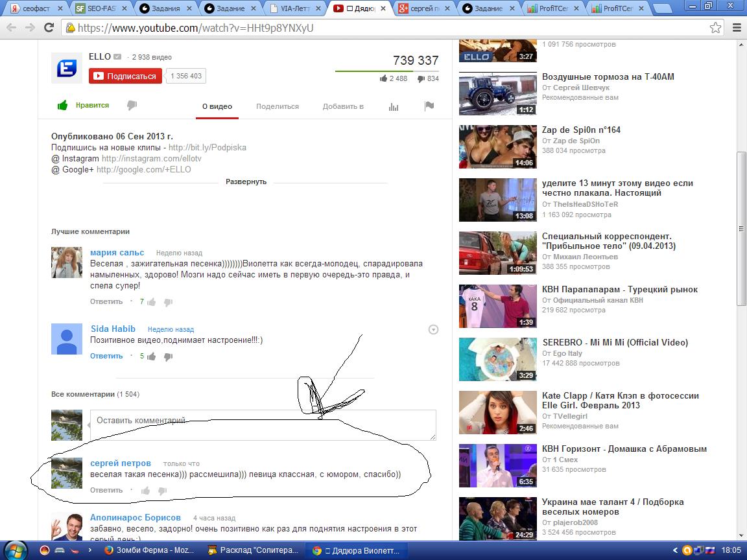This screenshot has width=747, height=560.
Task: Dislike the Sida Habib comment
Action: pos(168,356)
